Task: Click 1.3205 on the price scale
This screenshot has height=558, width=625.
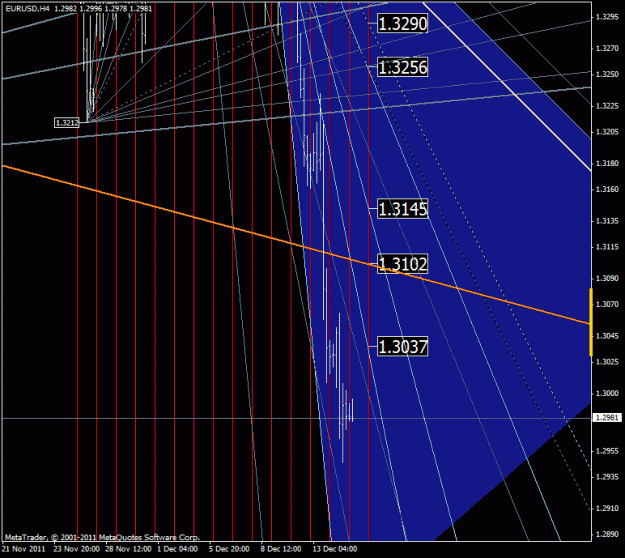Action: click(607, 132)
